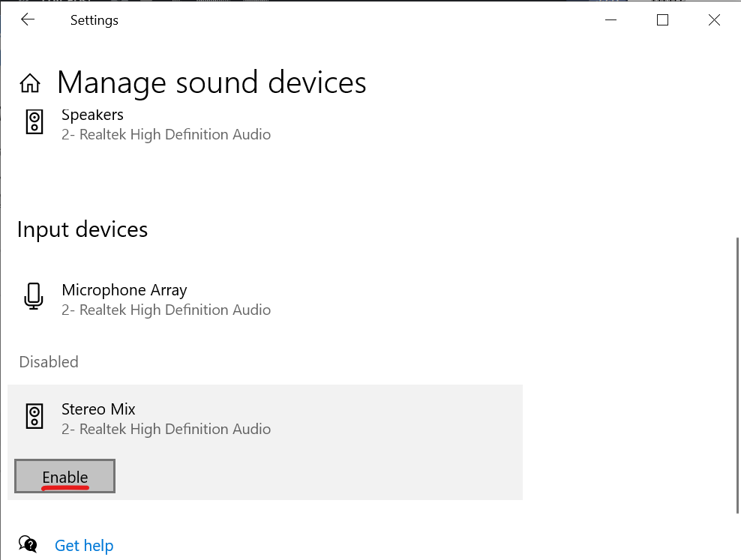Viewport: 741px width, 560px height.
Task: Click the Manage sound devices heading
Action: [211, 82]
